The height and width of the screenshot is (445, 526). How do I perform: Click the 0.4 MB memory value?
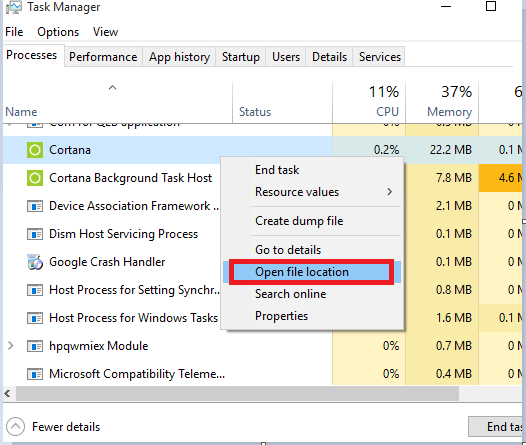[454, 374]
